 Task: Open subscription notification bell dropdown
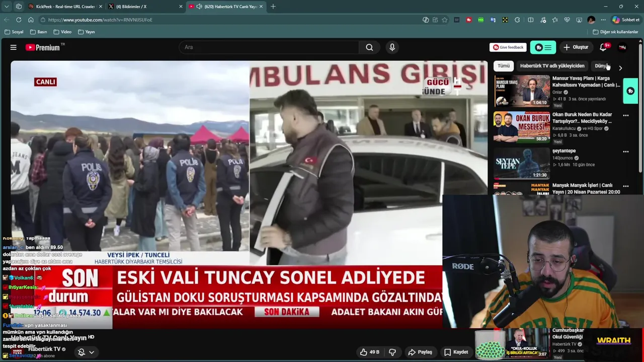click(x=86, y=352)
